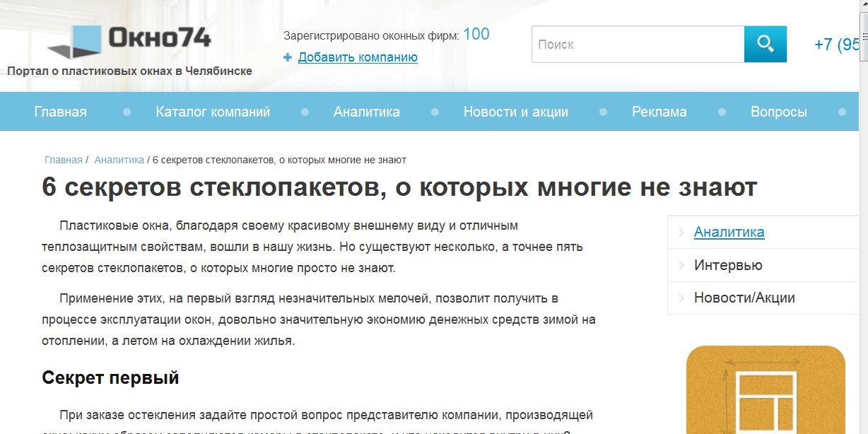Click the paragraph starting with При заказе остекления

pos(317,423)
